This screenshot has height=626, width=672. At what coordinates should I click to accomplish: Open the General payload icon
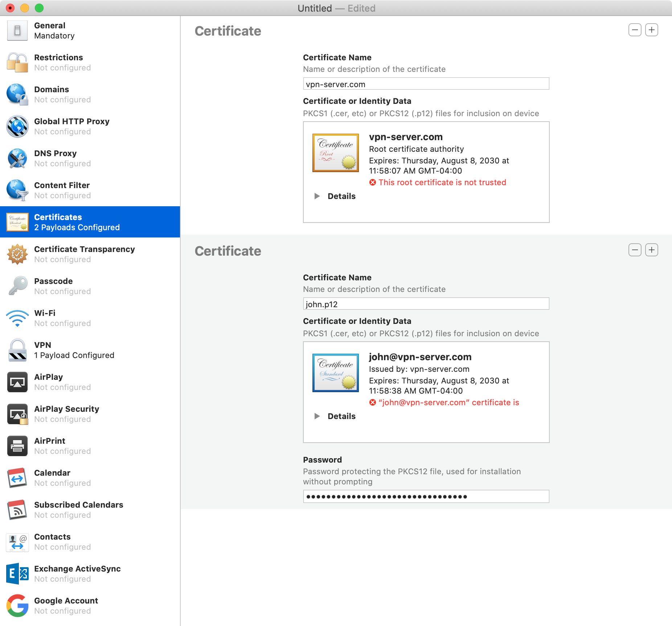pyautogui.click(x=17, y=31)
